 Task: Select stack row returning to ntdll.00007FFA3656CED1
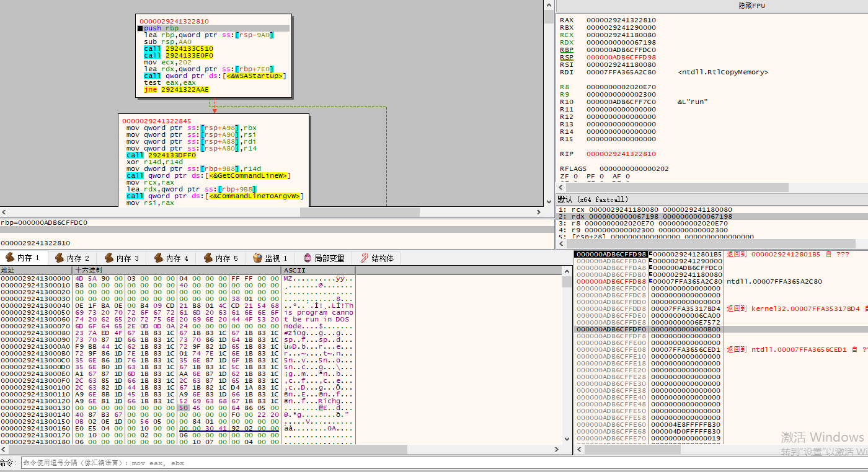pyautogui.click(x=720, y=349)
